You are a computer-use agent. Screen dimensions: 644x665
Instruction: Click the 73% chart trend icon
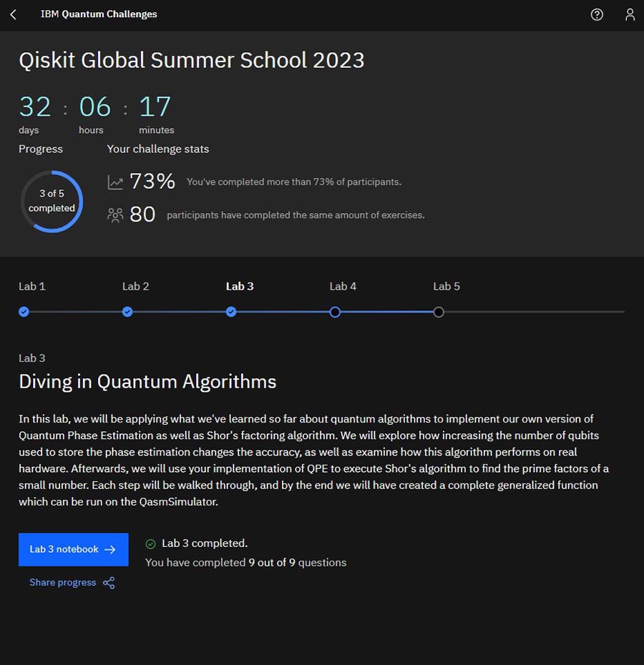115,182
